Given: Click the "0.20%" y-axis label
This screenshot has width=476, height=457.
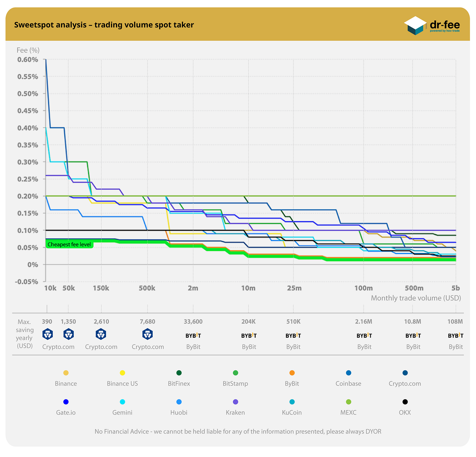Looking at the screenshot, I should (28, 197).
